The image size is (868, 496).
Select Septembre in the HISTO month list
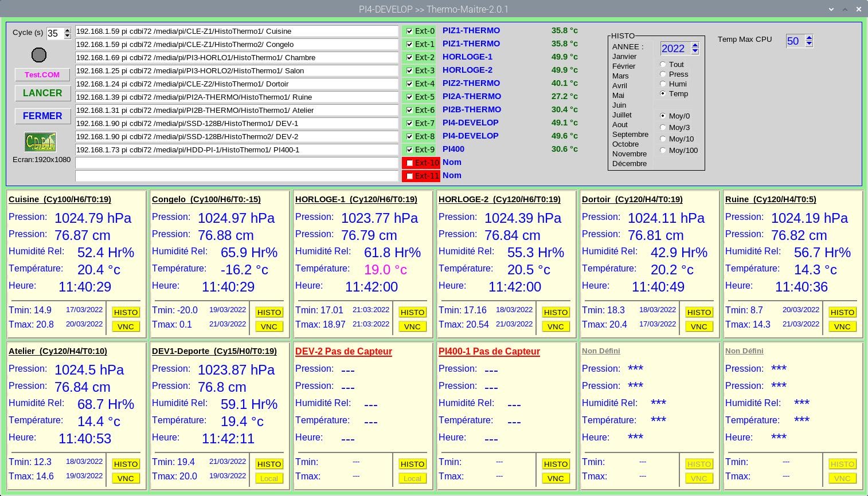[x=630, y=134]
